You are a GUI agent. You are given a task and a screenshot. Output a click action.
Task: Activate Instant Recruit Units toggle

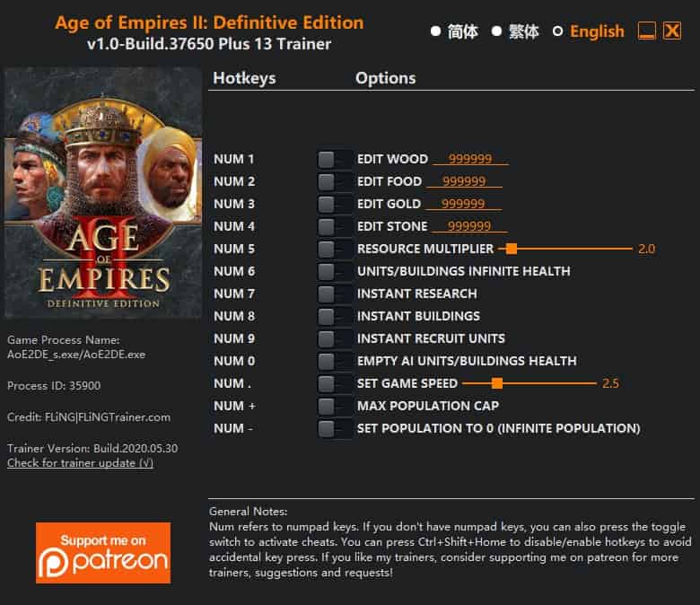[335, 338]
